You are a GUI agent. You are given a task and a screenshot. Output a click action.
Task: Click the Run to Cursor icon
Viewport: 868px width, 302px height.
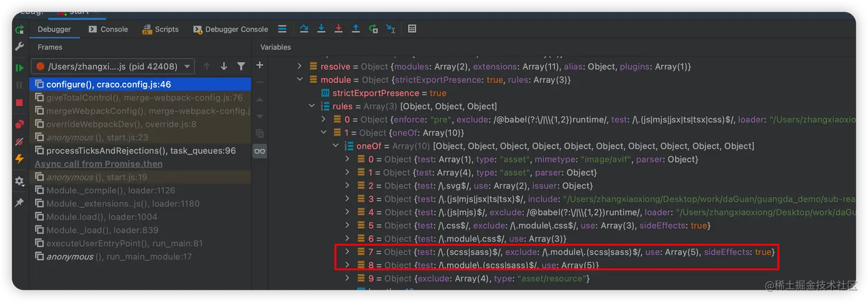pyautogui.click(x=390, y=29)
